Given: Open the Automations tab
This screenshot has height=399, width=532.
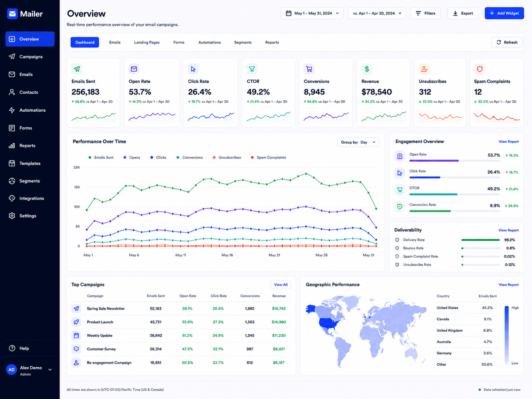Looking at the screenshot, I should (x=209, y=42).
